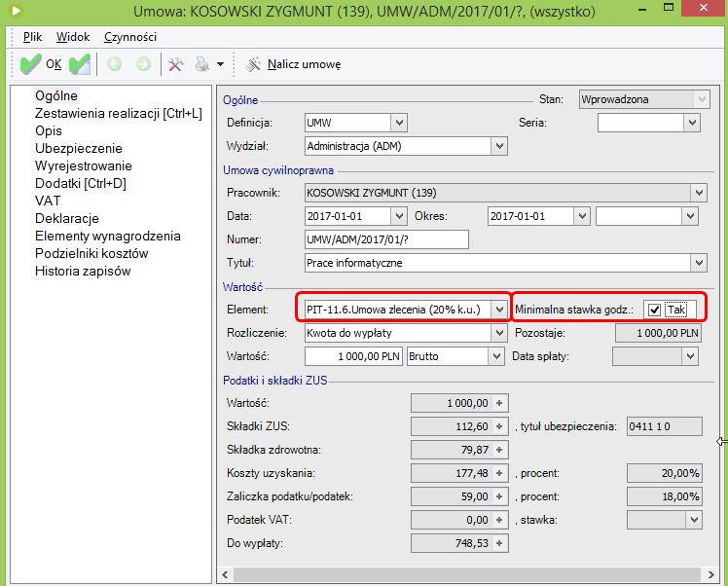Expand the Pracownik dropdown arrow

(x=699, y=193)
